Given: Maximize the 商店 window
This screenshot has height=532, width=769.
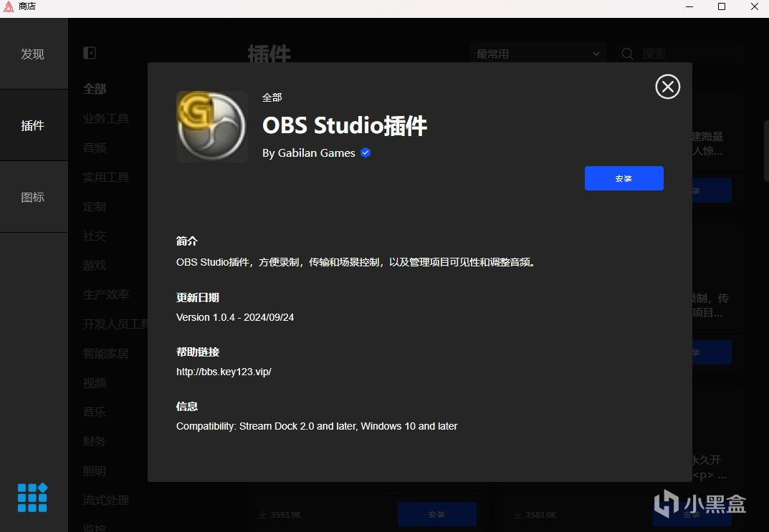Looking at the screenshot, I should tap(722, 6).
